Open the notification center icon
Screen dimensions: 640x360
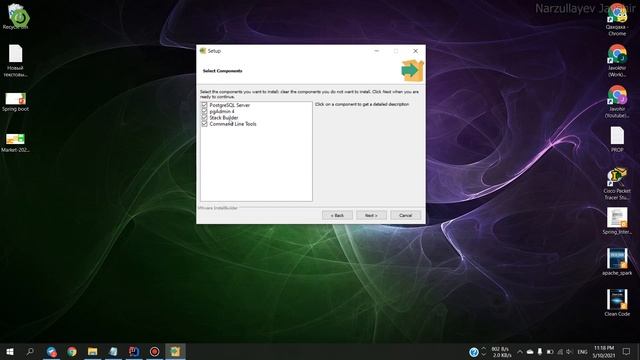click(627, 352)
